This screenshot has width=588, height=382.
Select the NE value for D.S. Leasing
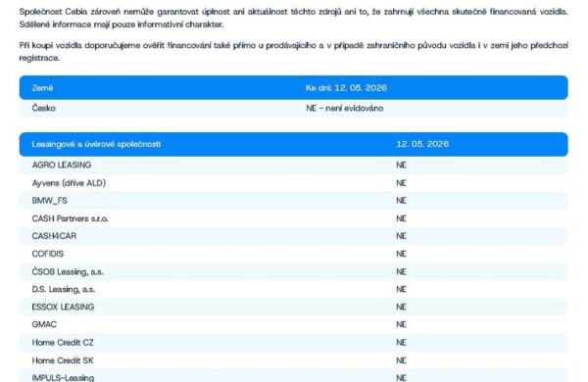pyautogui.click(x=401, y=289)
